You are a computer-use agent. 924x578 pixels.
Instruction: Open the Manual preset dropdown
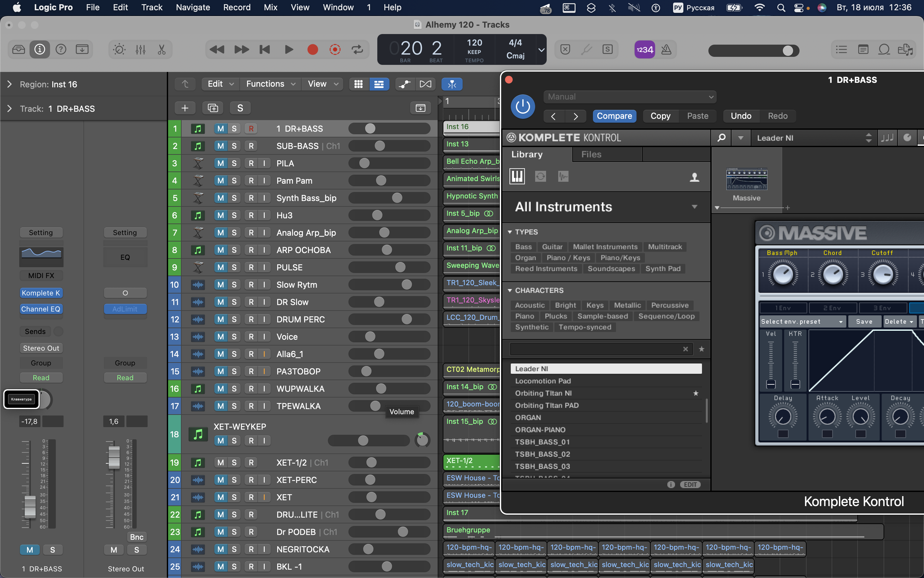coord(630,97)
